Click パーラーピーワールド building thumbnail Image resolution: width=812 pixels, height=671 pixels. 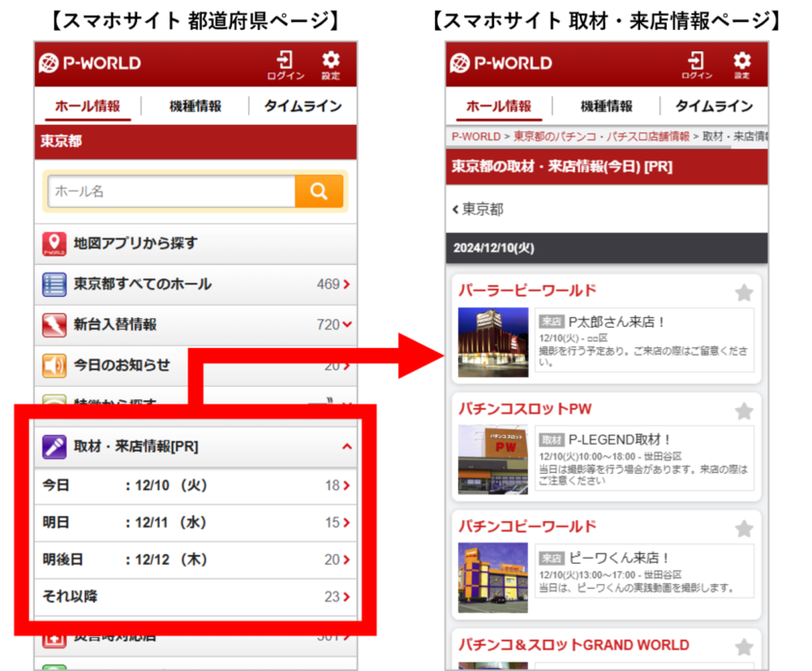tap(493, 342)
